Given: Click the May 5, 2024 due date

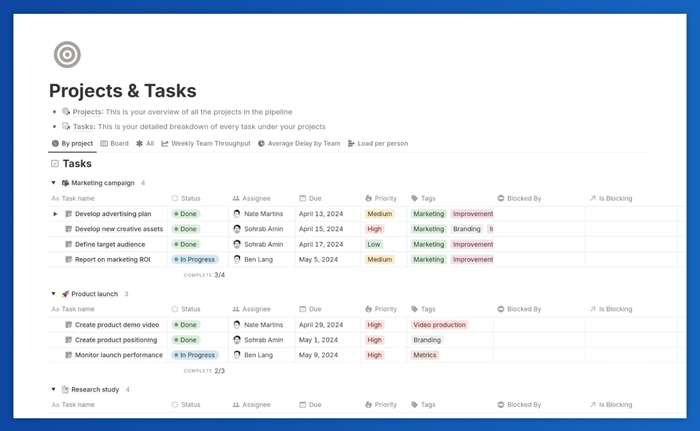Looking at the screenshot, I should (x=318, y=259).
